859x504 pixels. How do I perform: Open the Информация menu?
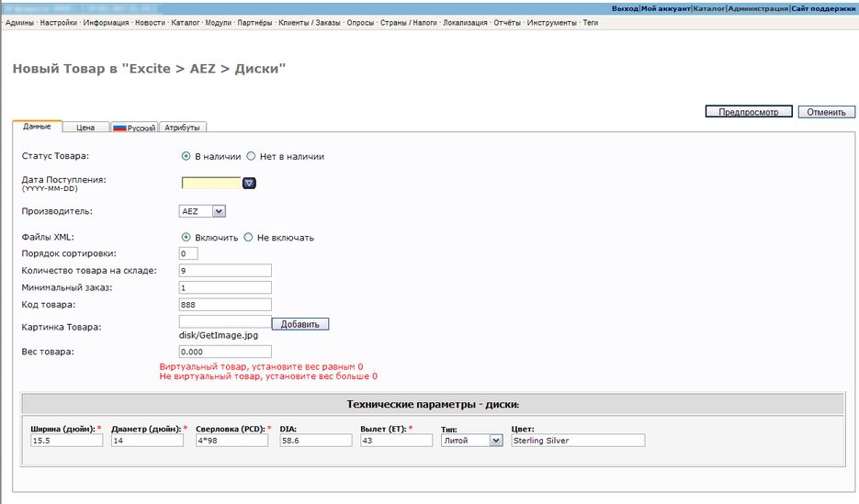pyautogui.click(x=107, y=23)
